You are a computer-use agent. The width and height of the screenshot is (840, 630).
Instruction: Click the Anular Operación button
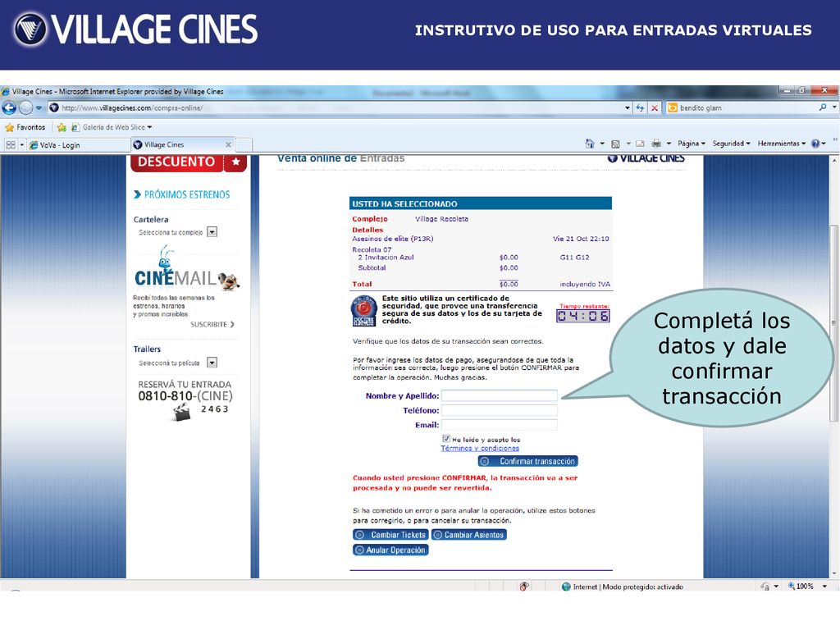(x=390, y=550)
